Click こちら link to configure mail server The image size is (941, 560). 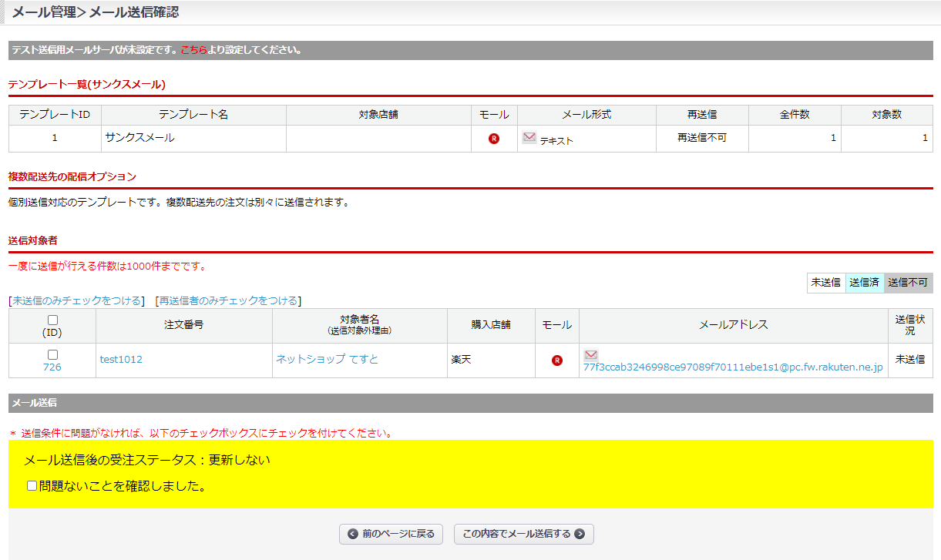click(193, 51)
